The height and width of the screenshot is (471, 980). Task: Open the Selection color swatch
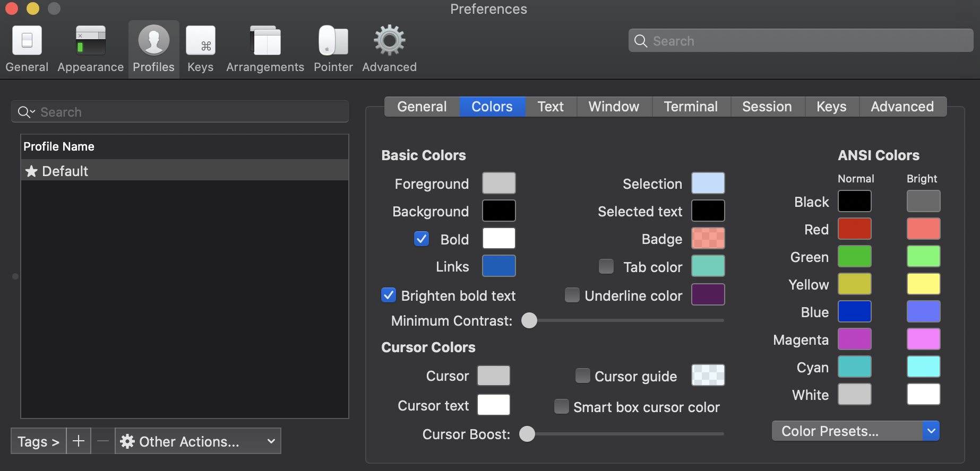708,183
